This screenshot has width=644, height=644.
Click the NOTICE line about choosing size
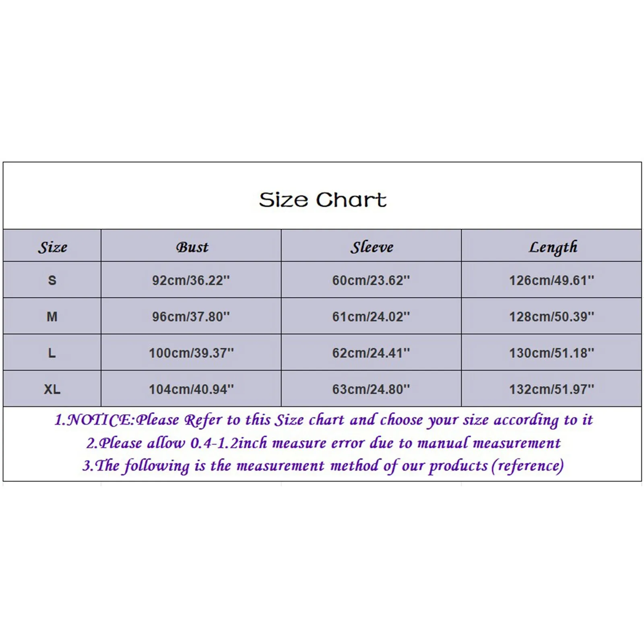(323, 420)
